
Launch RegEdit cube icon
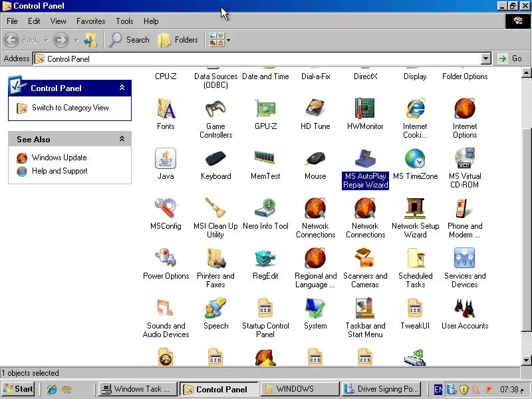click(x=265, y=258)
